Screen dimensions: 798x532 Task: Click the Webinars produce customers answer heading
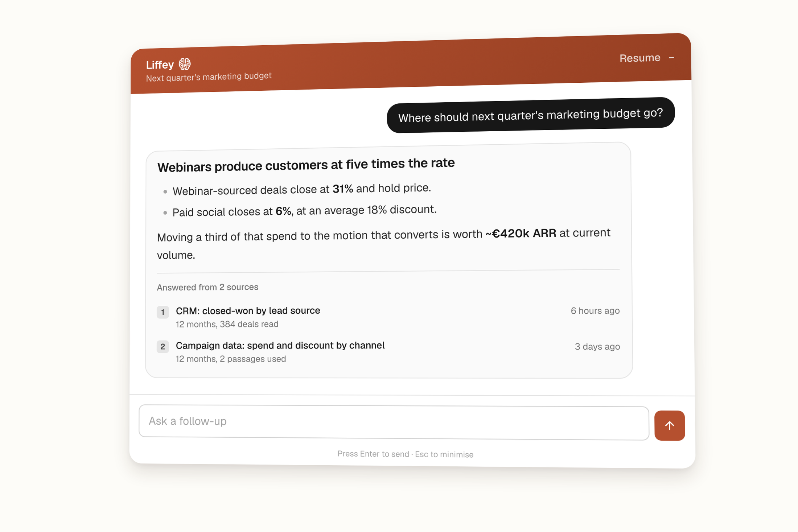click(306, 165)
